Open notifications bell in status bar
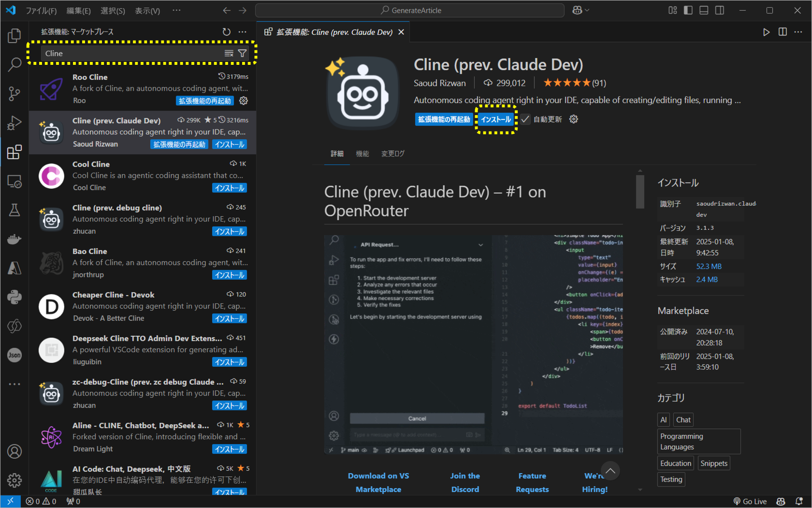 click(x=799, y=501)
